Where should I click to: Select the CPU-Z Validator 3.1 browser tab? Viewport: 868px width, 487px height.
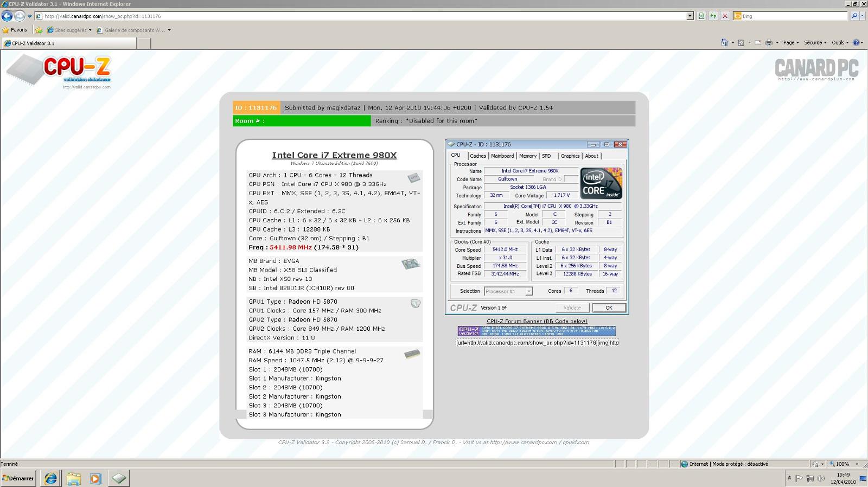click(69, 43)
